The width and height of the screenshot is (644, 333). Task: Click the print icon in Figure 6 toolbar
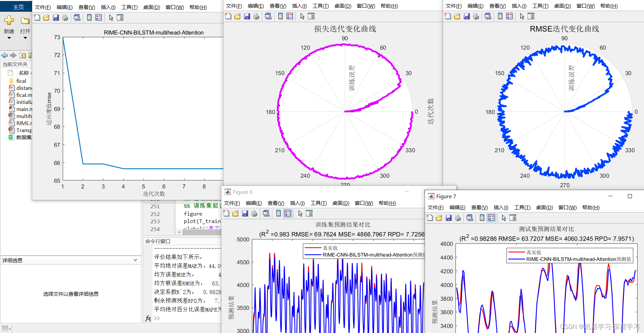[255, 213]
